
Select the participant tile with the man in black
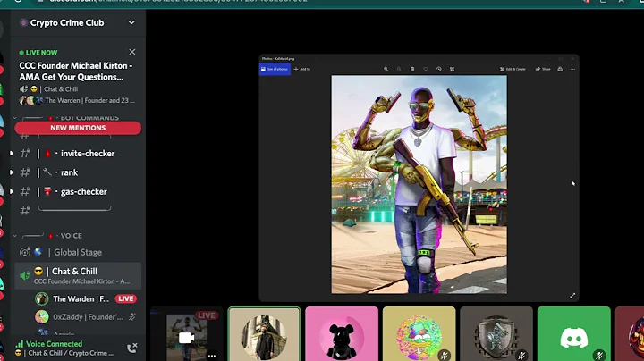[x=264, y=334]
